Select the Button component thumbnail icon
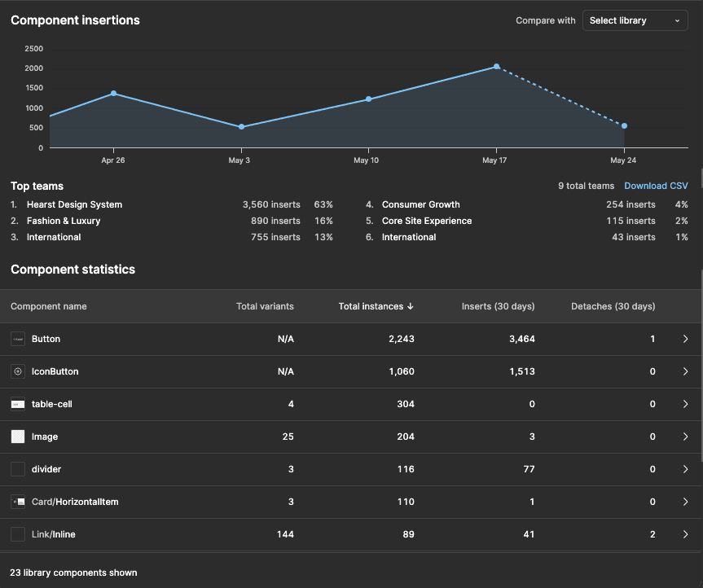 [x=18, y=338]
